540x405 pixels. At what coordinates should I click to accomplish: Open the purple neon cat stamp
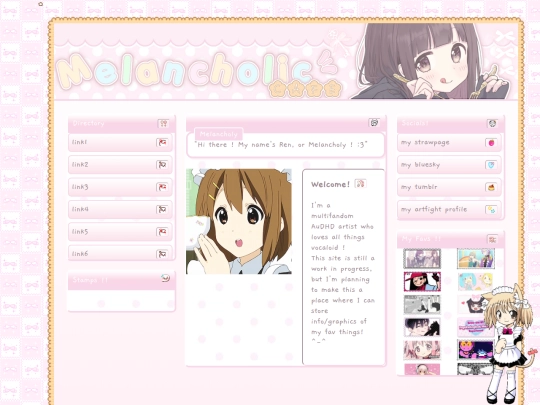coord(476,350)
